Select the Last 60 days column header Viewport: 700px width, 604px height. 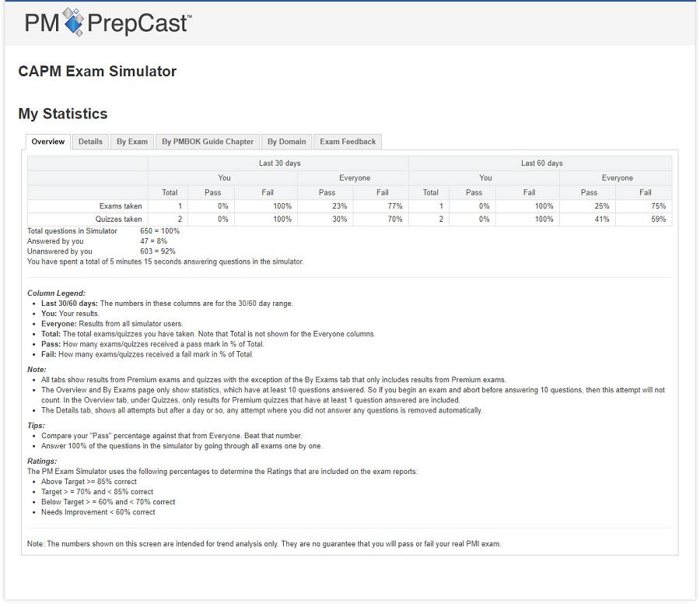click(x=541, y=163)
